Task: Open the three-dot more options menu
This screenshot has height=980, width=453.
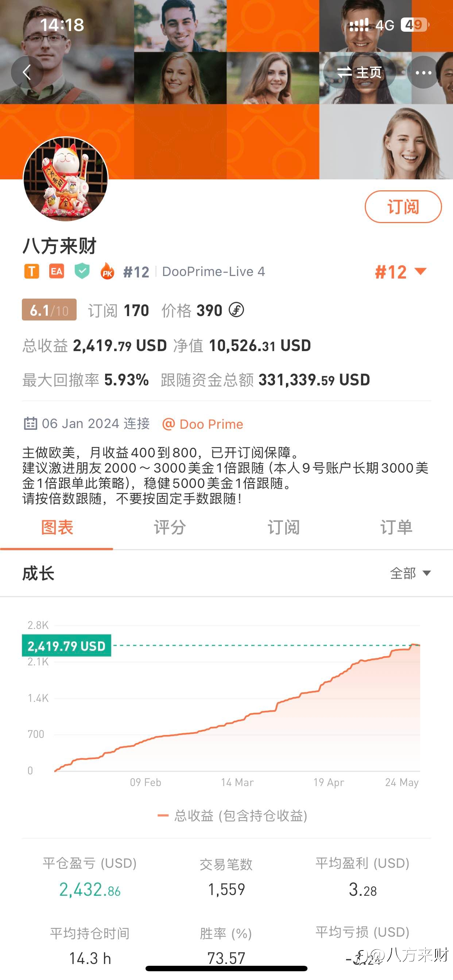Action: click(x=423, y=72)
